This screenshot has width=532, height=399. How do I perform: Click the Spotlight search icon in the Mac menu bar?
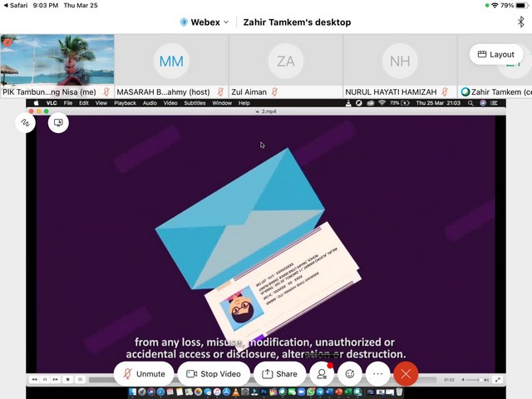pyautogui.click(x=470, y=103)
